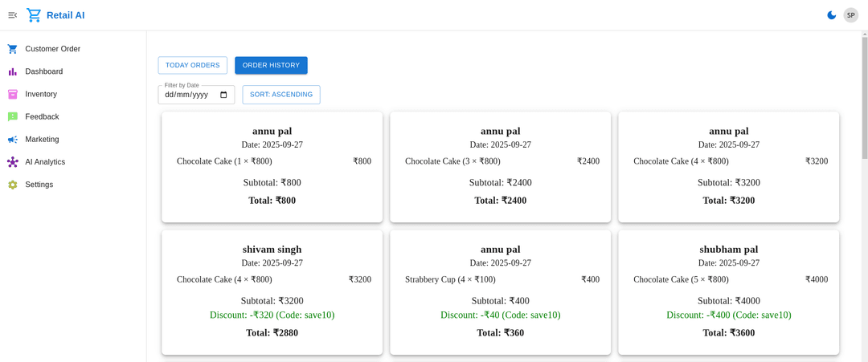
Task: Click the Retail AI title text
Action: tap(66, 15)
